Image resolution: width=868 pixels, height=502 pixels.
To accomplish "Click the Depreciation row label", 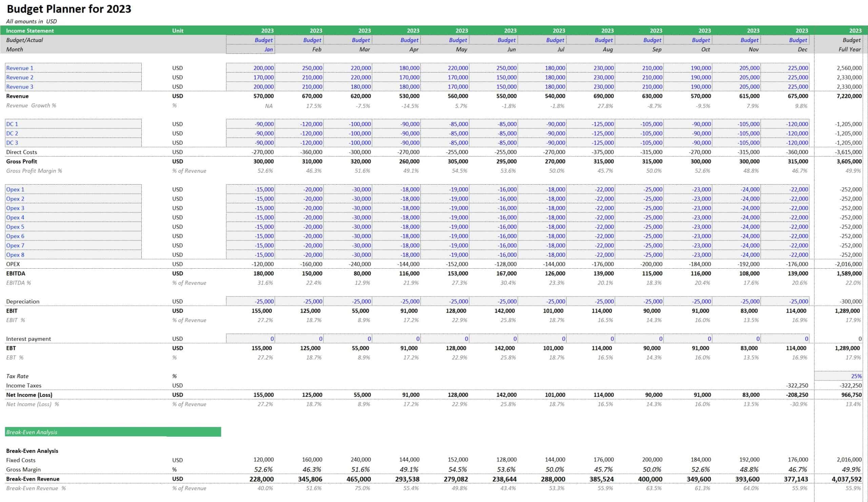I will tap(23, 301).
